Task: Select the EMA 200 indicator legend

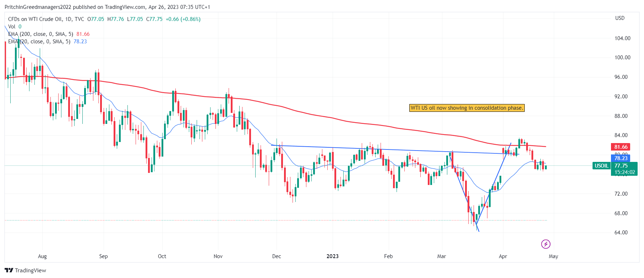Action: pyautogui.click(x=49, y=34)
